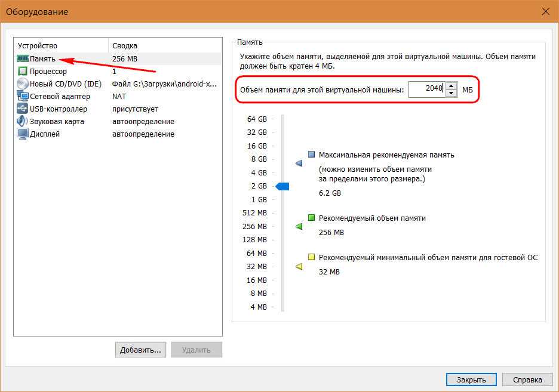Click the USB controller icon
This screenshot has height=392, width=559.
(23, 109)
